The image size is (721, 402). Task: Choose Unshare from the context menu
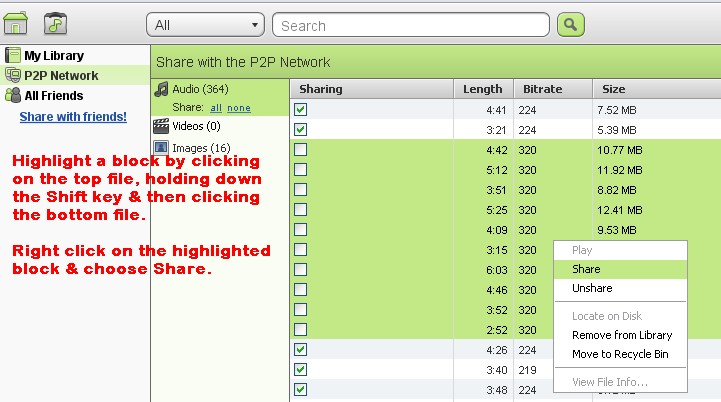pos(592,288)
